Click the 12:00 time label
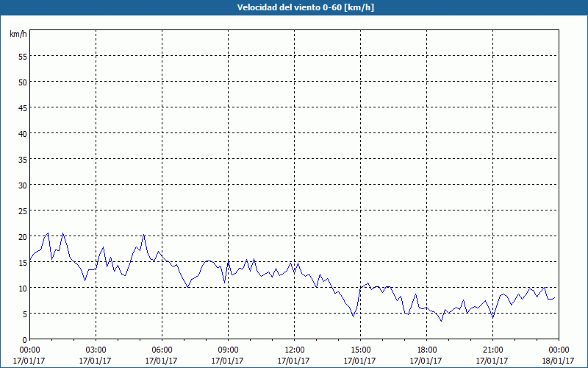Screen dimensions: 588x368 (295, 350)
